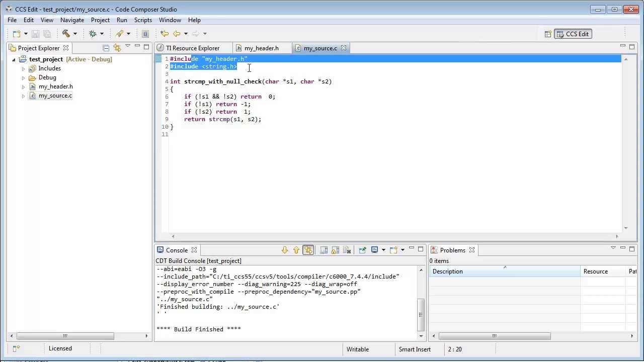Click the New file toolbar icon
The width and height of the screenshot is (644, 362).
tap(17, 34)
